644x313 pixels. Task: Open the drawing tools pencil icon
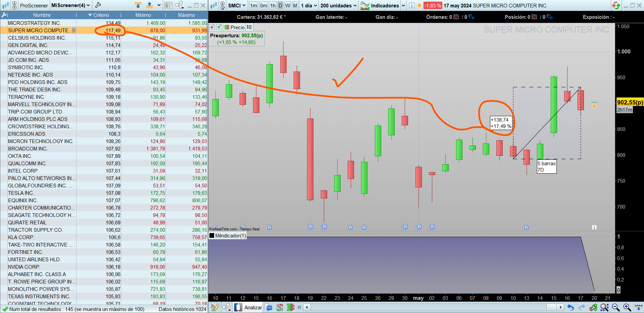click(215, 307)
